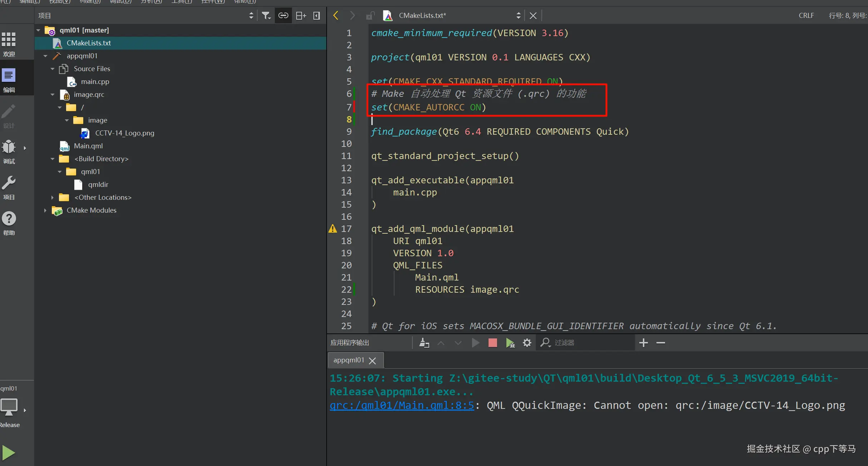Click the CRLF line ending selector

coord(806,16)
